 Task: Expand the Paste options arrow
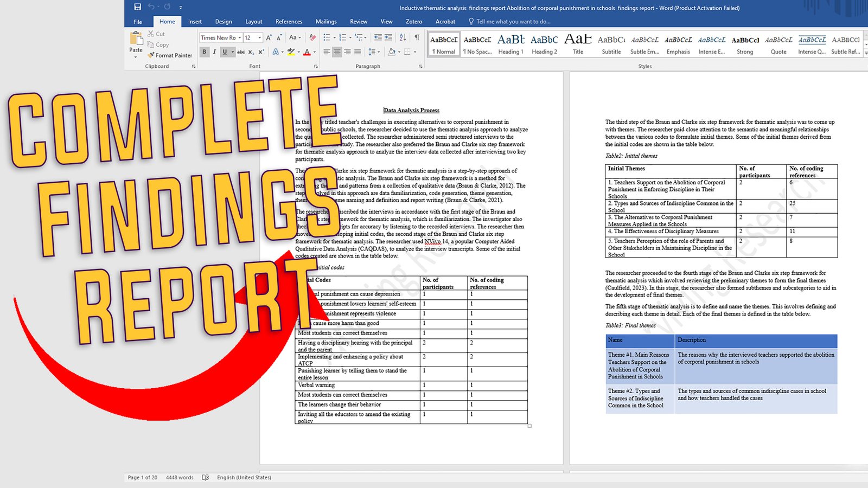pos(136,56)
